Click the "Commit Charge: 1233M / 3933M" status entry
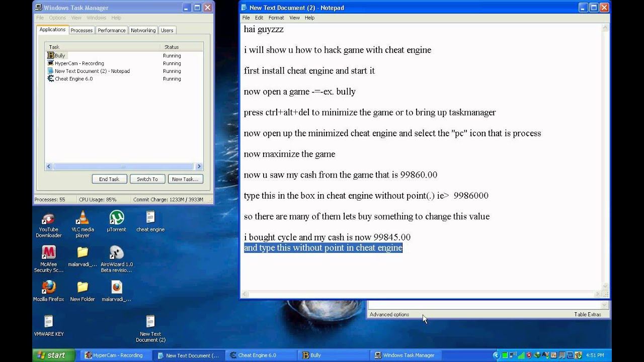The width and height of the screenshot is (644, 362). pyautogui.click(x=168, y=200)
